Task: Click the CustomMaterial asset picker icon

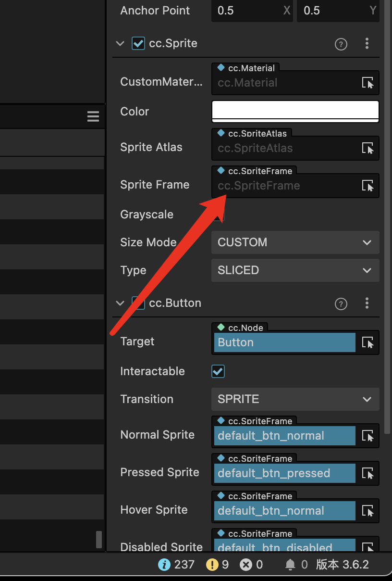Action: tap(367, 83)
